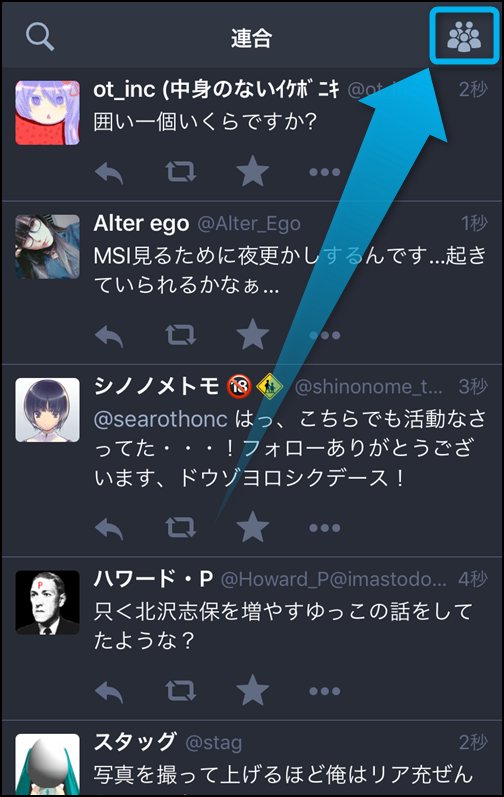Screen dimensions: 504x797
Task: Open more options on ot_inc's post
Action: [x=325, y=172]
